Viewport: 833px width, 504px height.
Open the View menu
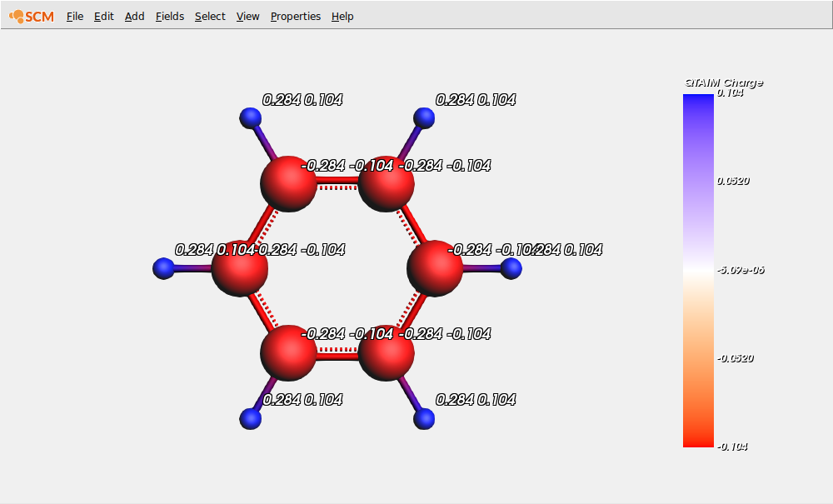(x=247, y=16)
